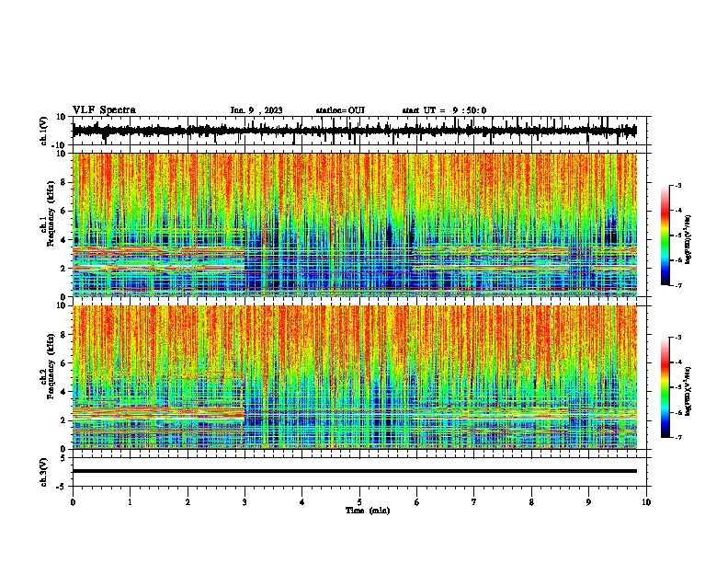Click the "ch.1(V)" waveform axis label

coord(44,131)
